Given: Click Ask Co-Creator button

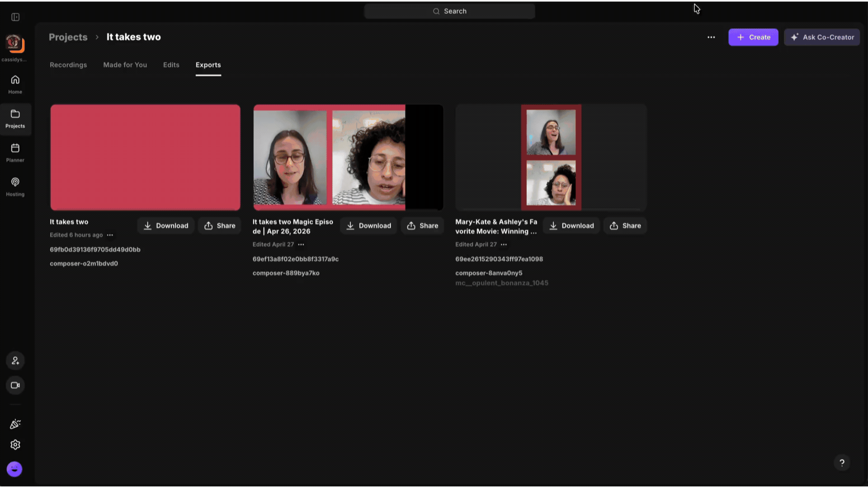Looking at the screenshot, I should (822, 37).
